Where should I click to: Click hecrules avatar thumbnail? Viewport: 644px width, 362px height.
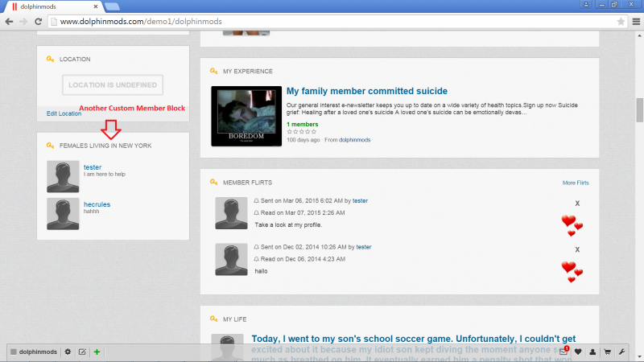(63, 214)
